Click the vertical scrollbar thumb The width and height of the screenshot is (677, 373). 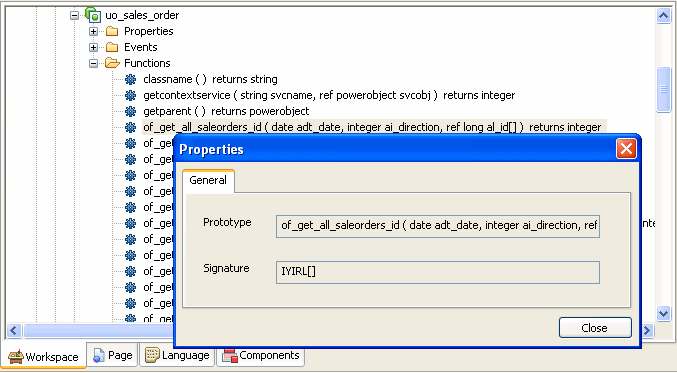(663, 89)
